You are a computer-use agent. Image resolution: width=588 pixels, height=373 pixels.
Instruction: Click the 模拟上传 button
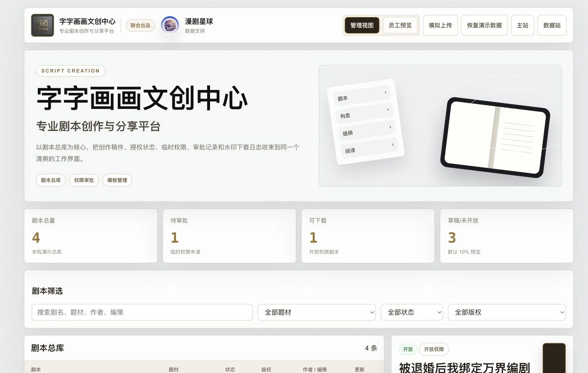(440, 25)
